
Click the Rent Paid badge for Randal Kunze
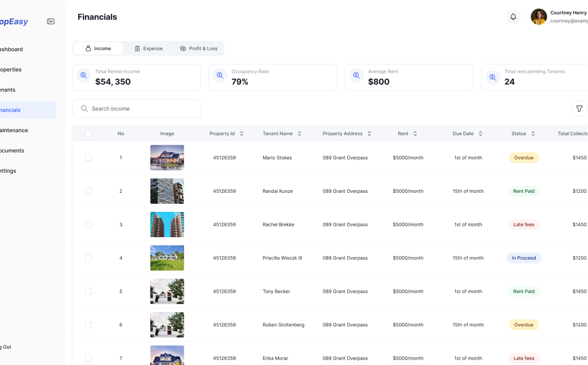coord(524,191)
